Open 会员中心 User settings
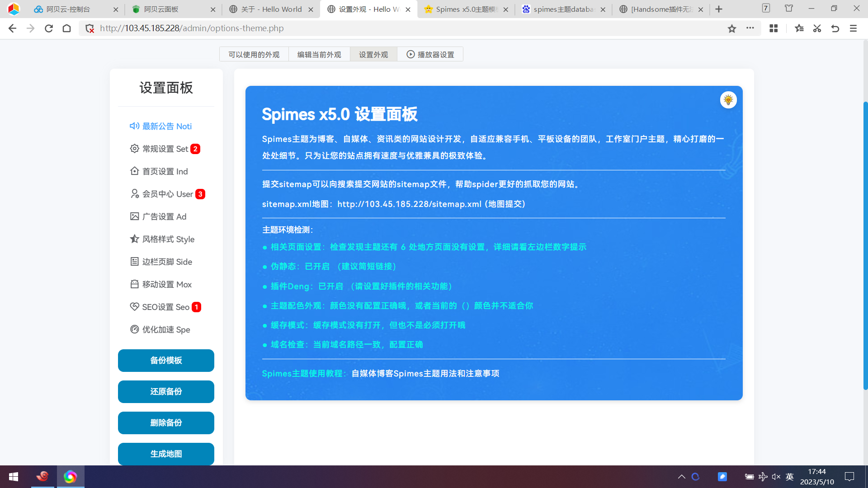 [x=167, y=194]
